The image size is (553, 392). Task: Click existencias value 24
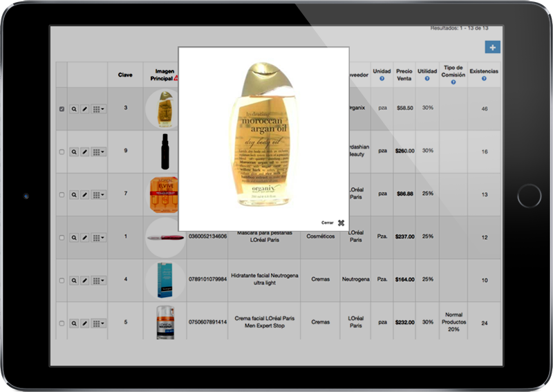485,323
